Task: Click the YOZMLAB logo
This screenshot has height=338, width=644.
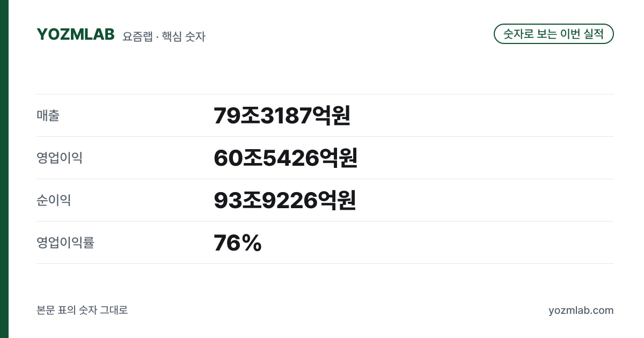Action: (76, 34)
